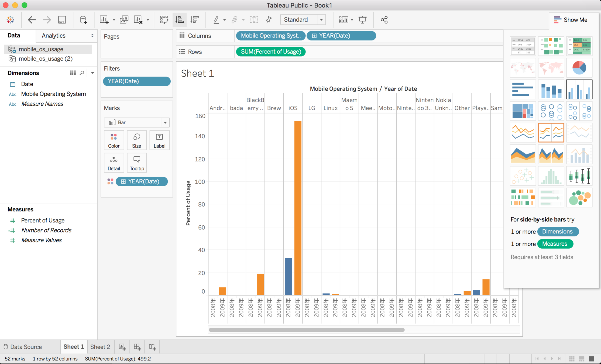
Task: Click the Fix Axes pin icon
Action: click(x=269, y=20)
